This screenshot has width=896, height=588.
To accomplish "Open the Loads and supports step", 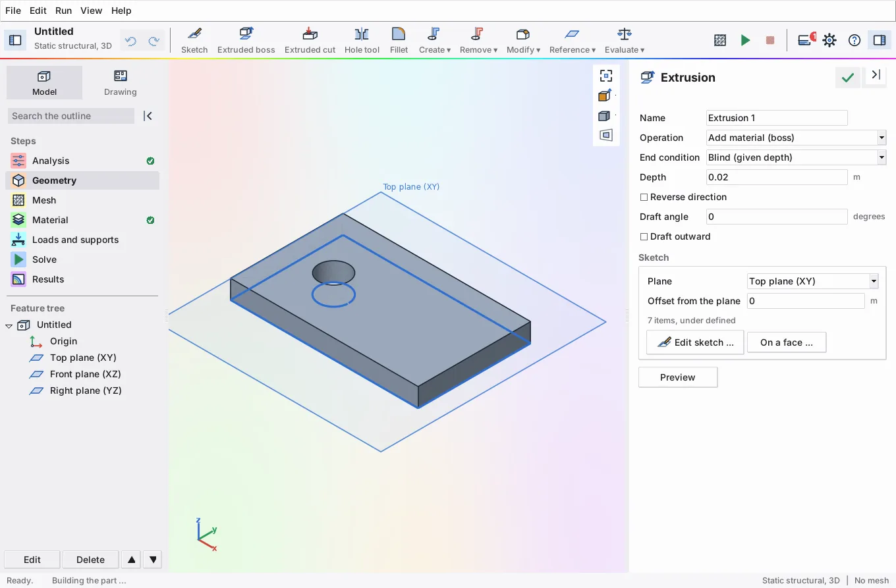I will [x=82, y=240].
